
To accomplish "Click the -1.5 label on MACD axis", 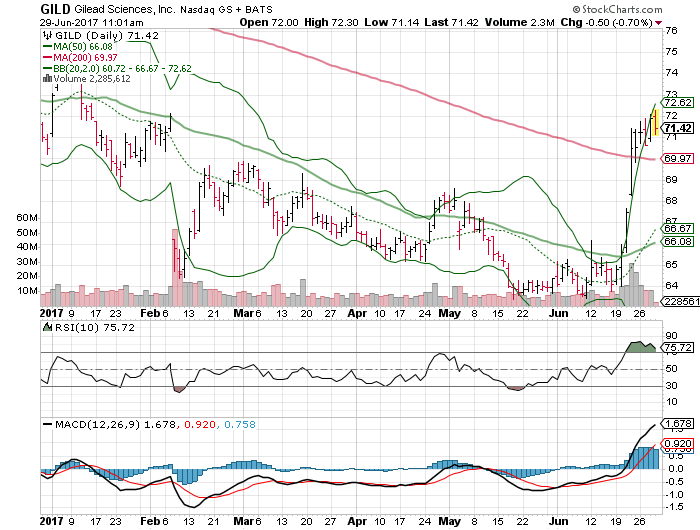I will pos(674,507).
